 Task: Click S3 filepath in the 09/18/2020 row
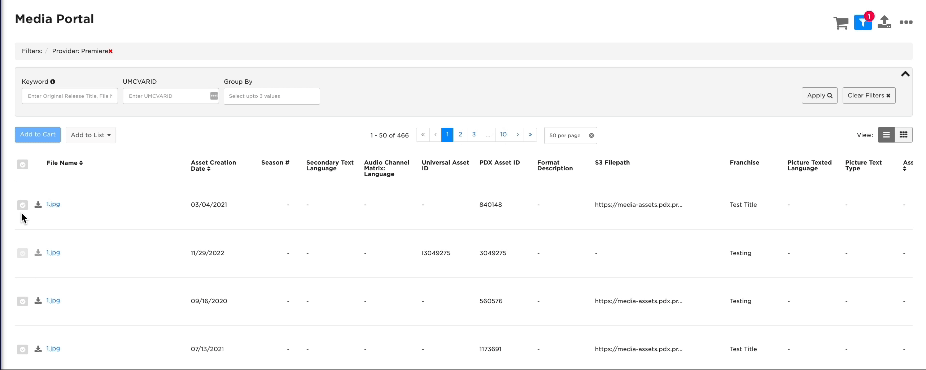(638, 301)
